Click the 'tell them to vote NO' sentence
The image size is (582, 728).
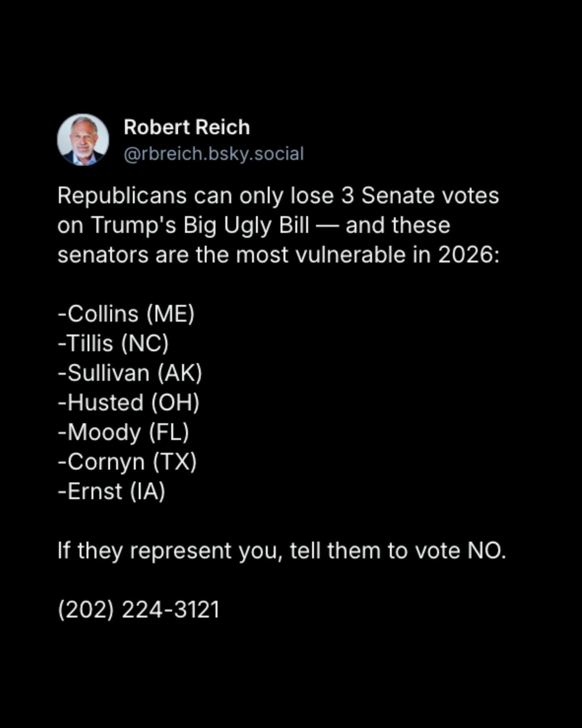coord(281,550)
